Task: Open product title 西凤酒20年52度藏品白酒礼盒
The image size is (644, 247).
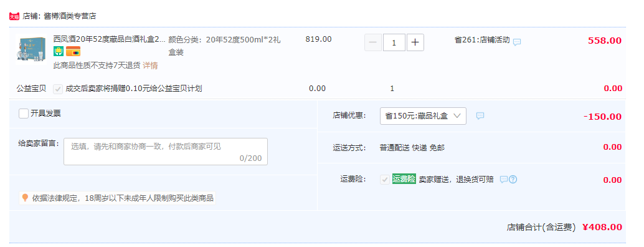Action: pyautogui.click(x=109, y=39)
